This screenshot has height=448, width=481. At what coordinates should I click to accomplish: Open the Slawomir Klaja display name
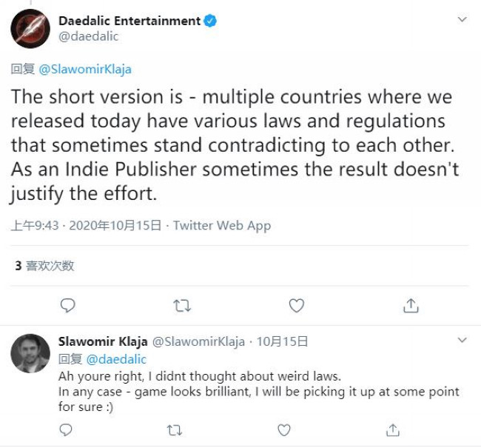pos(102,341)
